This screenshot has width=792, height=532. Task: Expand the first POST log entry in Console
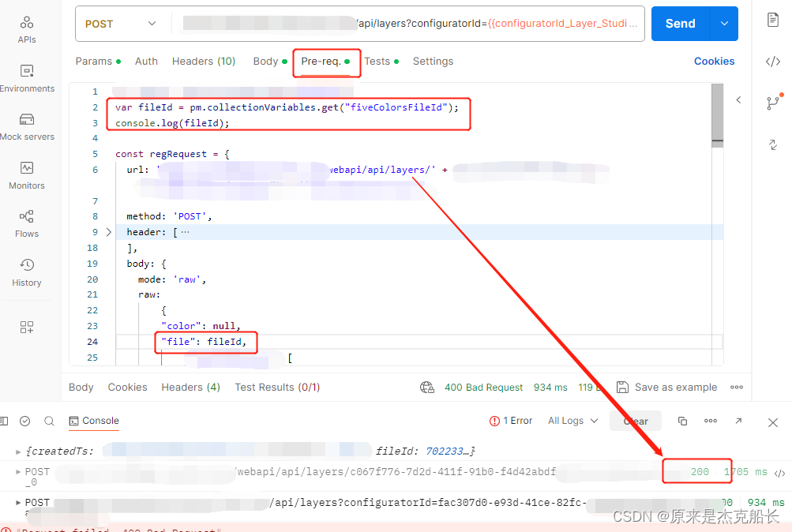17,471
